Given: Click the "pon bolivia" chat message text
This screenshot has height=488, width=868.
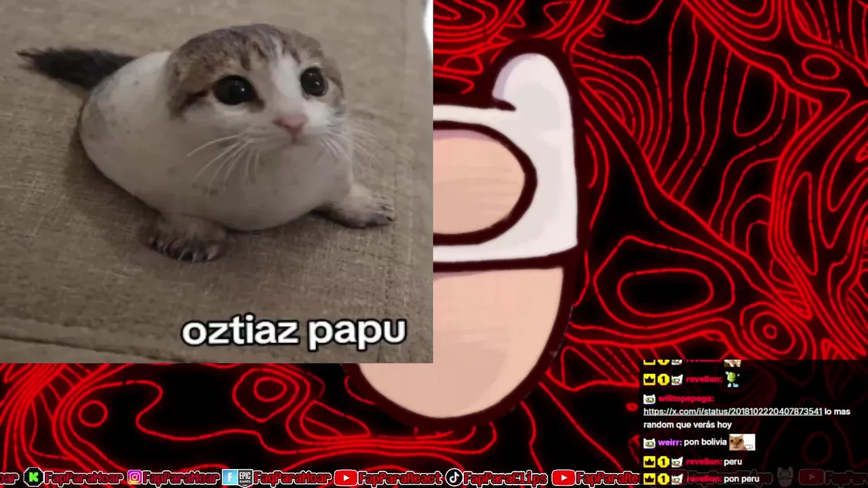Looking at the screenshot, I should click(x=705, y=443).
